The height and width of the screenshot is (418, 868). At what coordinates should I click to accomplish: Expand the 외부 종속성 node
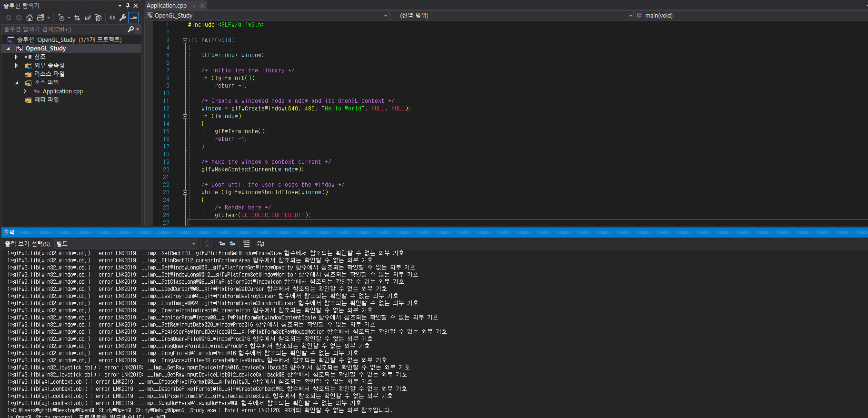[17, 66]
